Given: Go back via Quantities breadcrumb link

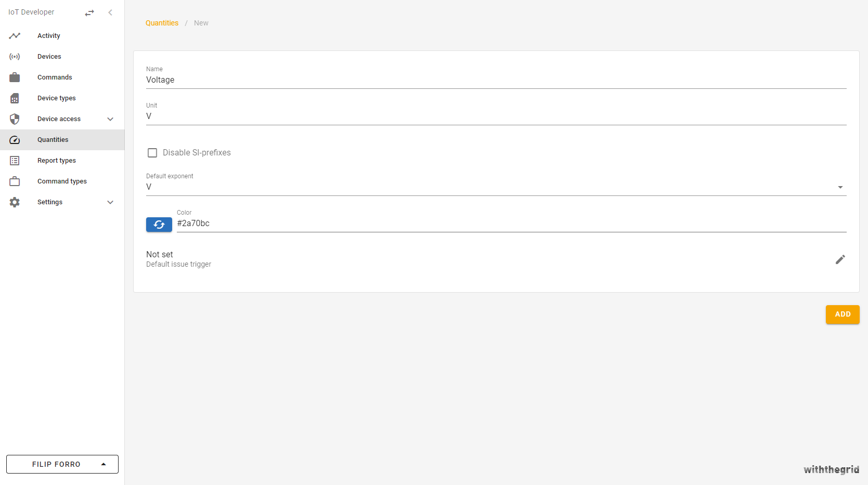Looking at the screenshot, I should tap(162, 23).
